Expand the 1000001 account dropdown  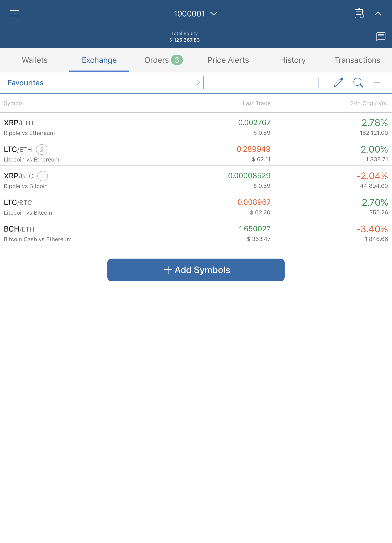click(x=196, y=14)
